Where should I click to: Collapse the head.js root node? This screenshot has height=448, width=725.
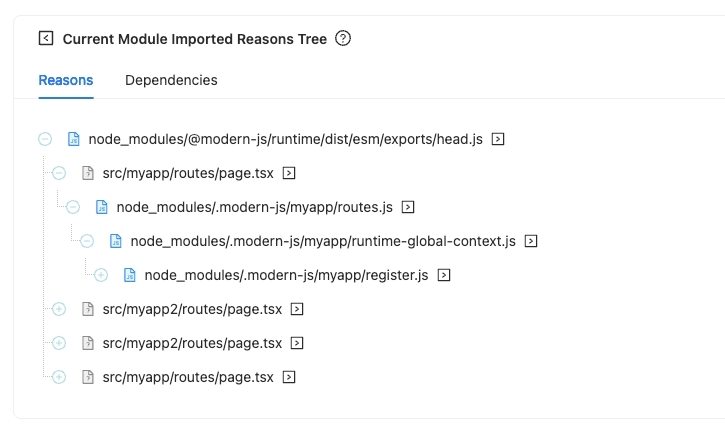click(45, 139)
